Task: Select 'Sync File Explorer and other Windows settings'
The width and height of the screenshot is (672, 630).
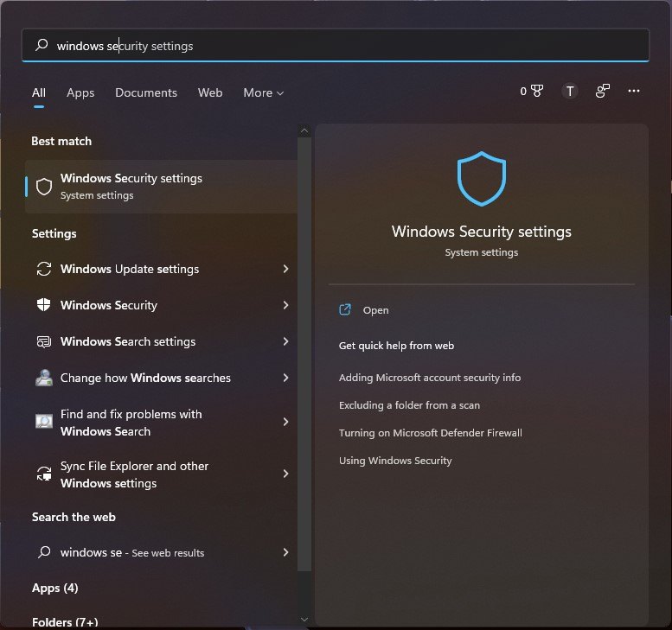Action: [x=134, y=474]
